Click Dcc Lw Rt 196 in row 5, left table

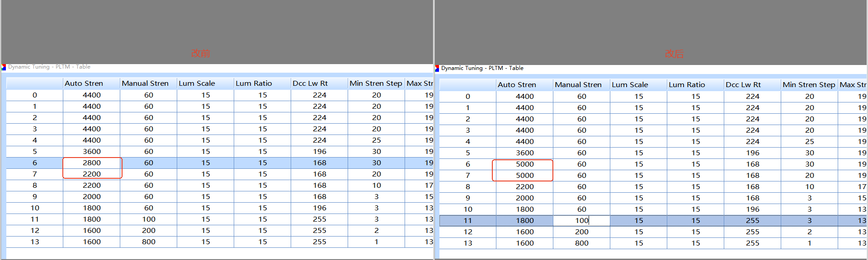click(x=319, y=152)
